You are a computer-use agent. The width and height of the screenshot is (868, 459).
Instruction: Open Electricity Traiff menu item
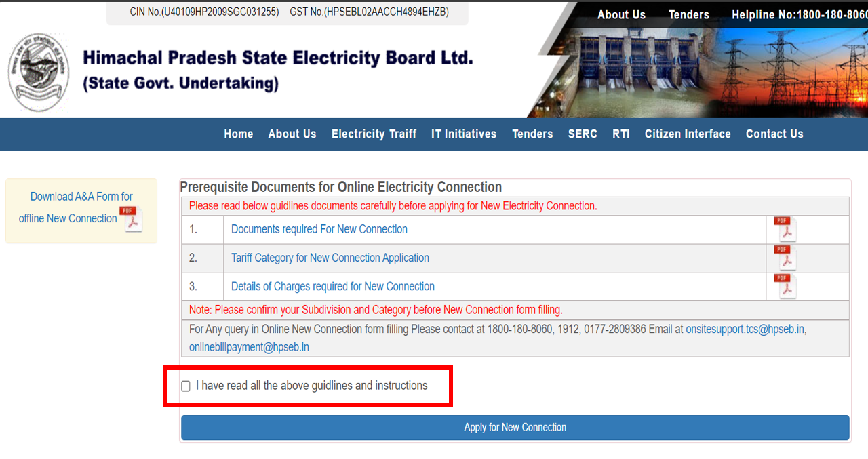pyautogui.click(x=374, y=134)
